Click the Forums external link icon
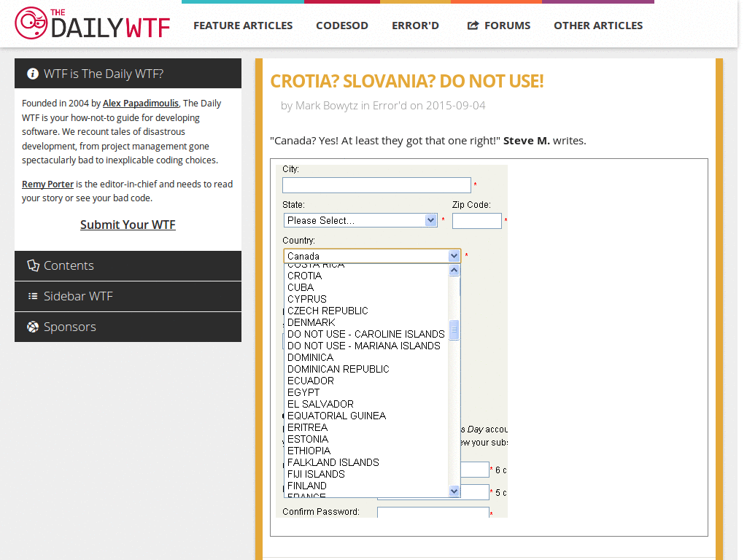The height and width of the screenshot is (560, 747). coord(473,26)
